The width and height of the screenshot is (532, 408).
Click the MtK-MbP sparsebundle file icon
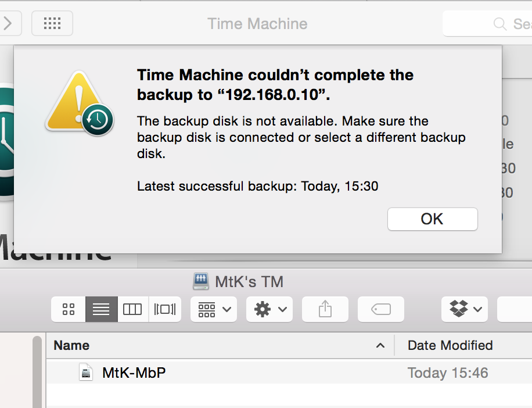86,373
